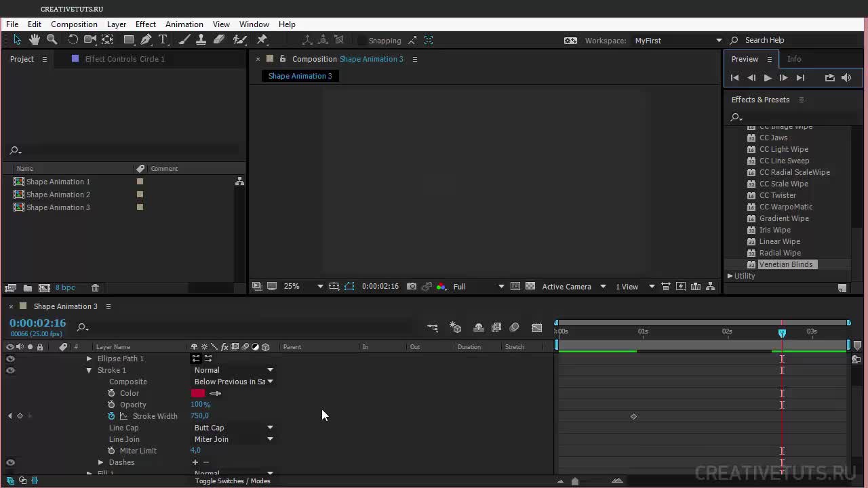Switch to Effect Controls Circle 1 tab
This screenshot has height=488, width=868.
(x=125, y=59)
